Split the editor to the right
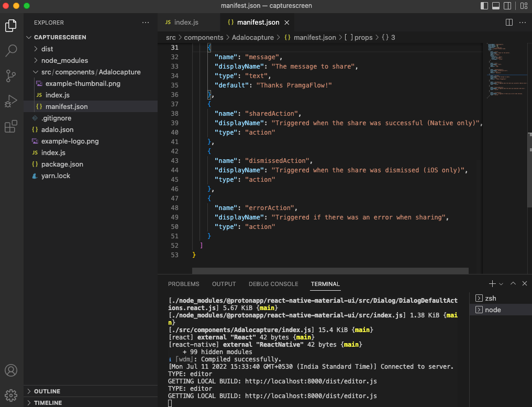This screenshot has width=532, height=407. pos(509,23)
